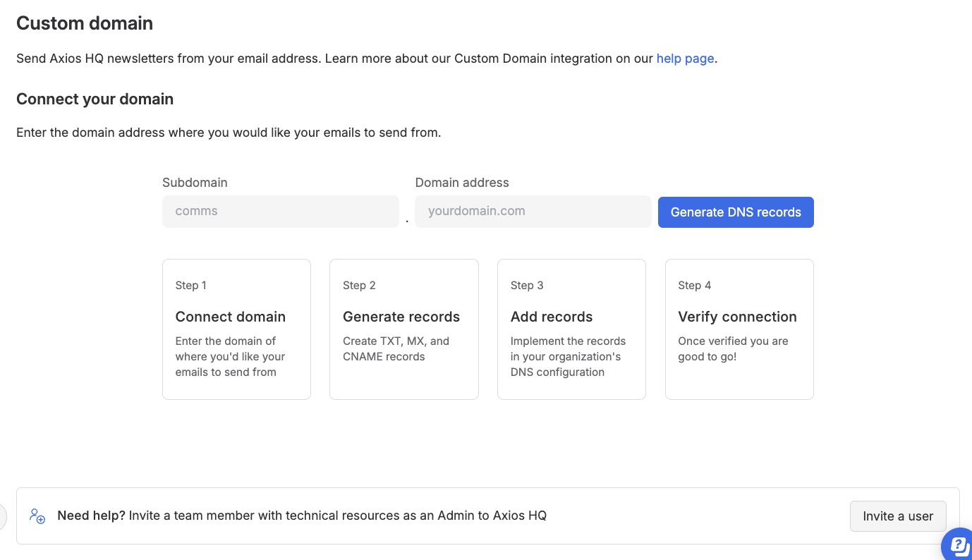Focus the Domain address input field
The height and width of the screenshot is (560, 972).
click(533, 212)
